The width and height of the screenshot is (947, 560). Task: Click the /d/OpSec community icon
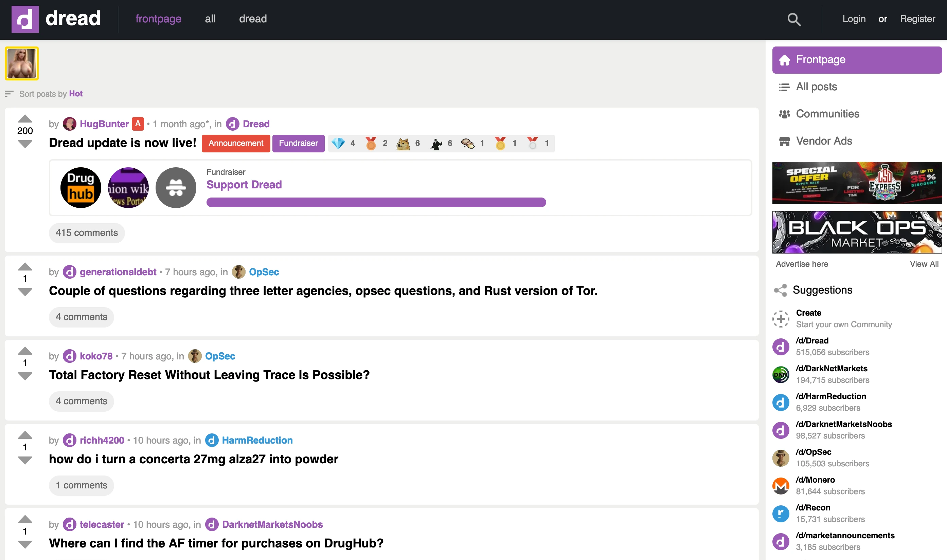[781, 458]
